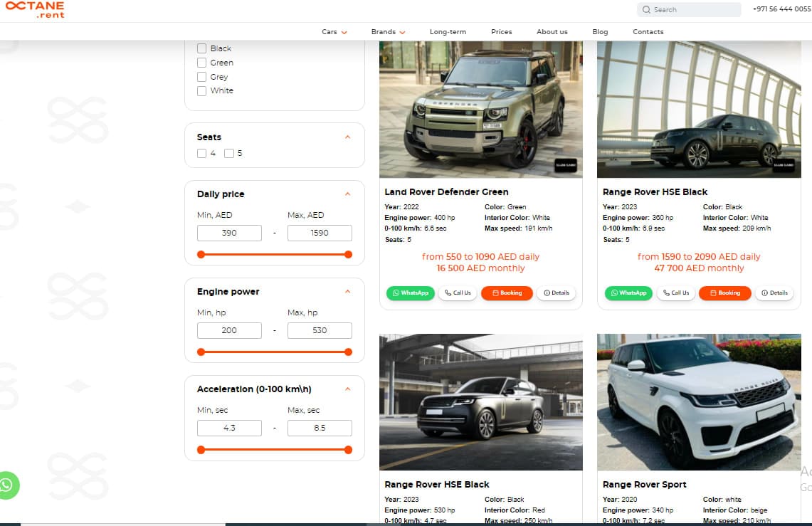Open the Range Rover HSE Black 2023 360 hp title

(x=655, y=192)
